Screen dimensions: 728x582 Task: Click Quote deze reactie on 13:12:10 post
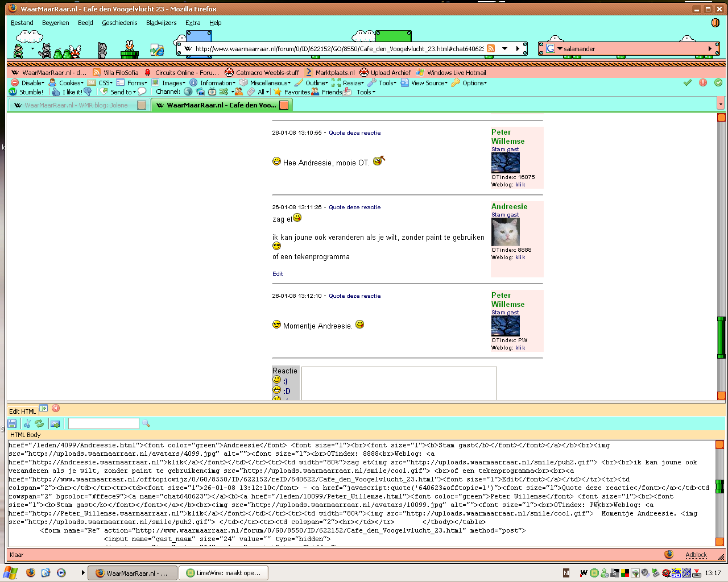tap(354, 296)
